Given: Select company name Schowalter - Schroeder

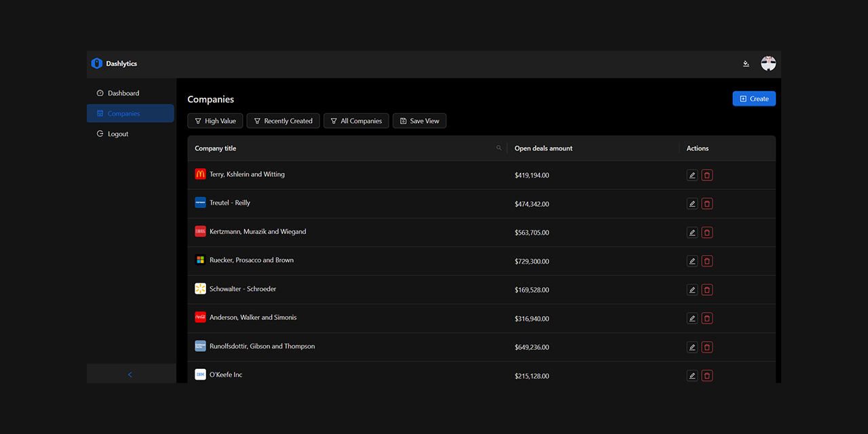Looking at the screenshot, I should click(243, 289).
